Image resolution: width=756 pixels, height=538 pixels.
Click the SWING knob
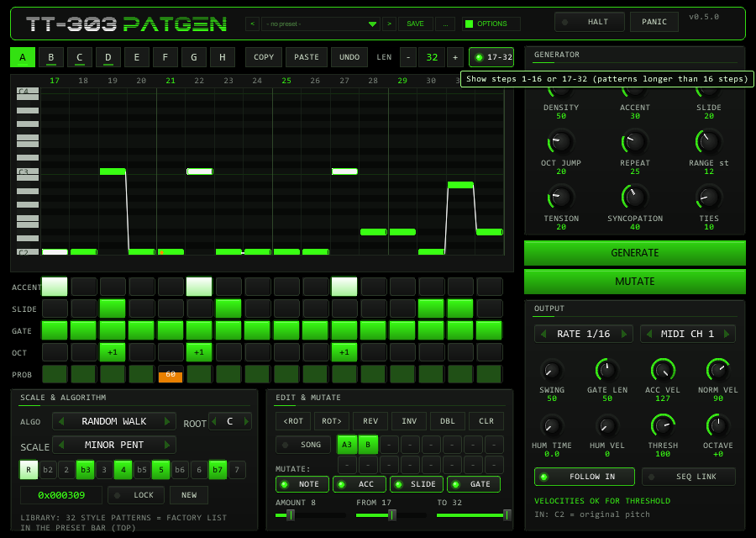(x=552, y=371)
